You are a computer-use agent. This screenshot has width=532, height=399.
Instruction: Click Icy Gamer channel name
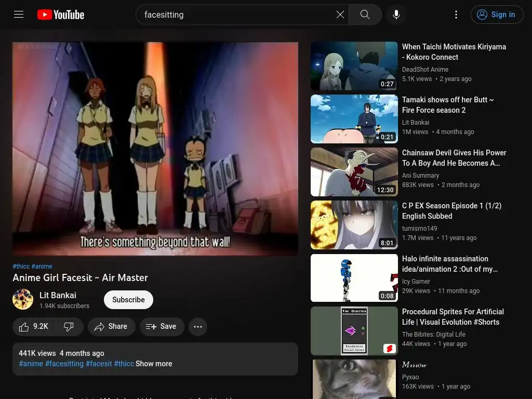click(416, 281)
